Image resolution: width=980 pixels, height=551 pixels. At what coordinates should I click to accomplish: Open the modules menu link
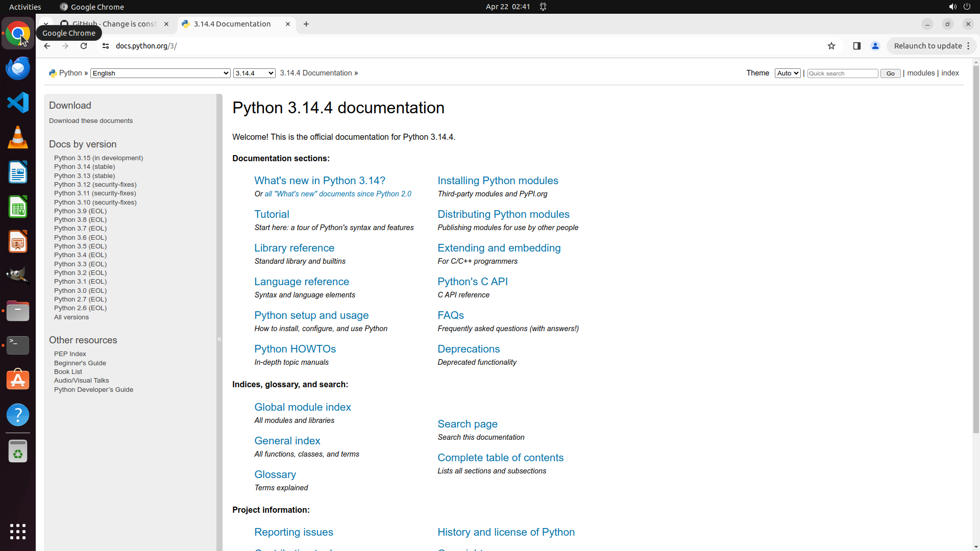coord(921,73)
